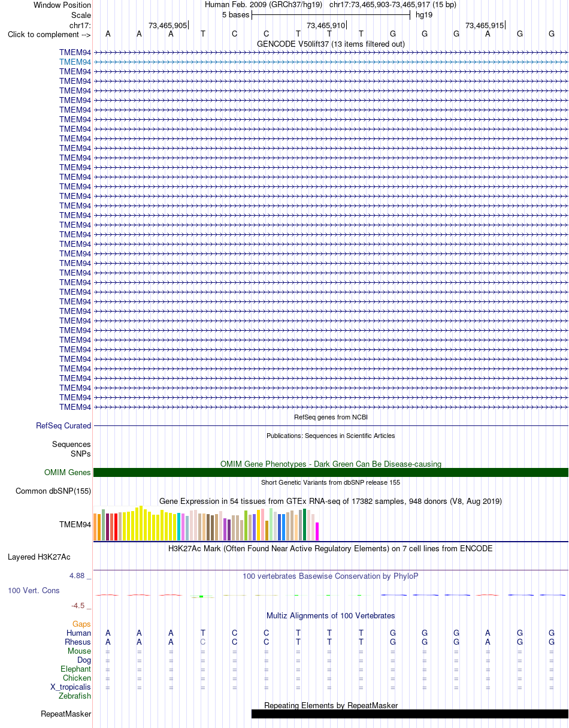Click the -4.5 lower PhyloP scale value
Image resolution: width=569 pixels, height=728 pixels.
(81, 606)
